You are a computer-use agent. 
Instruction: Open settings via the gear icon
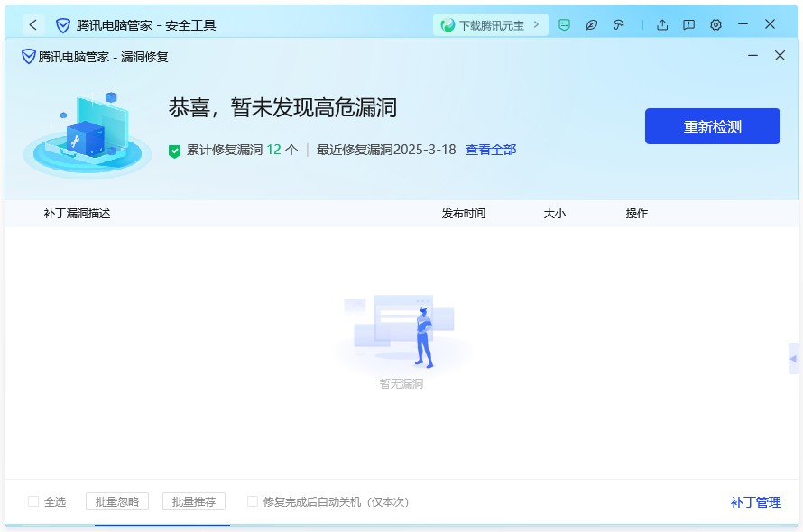point(716,24)
